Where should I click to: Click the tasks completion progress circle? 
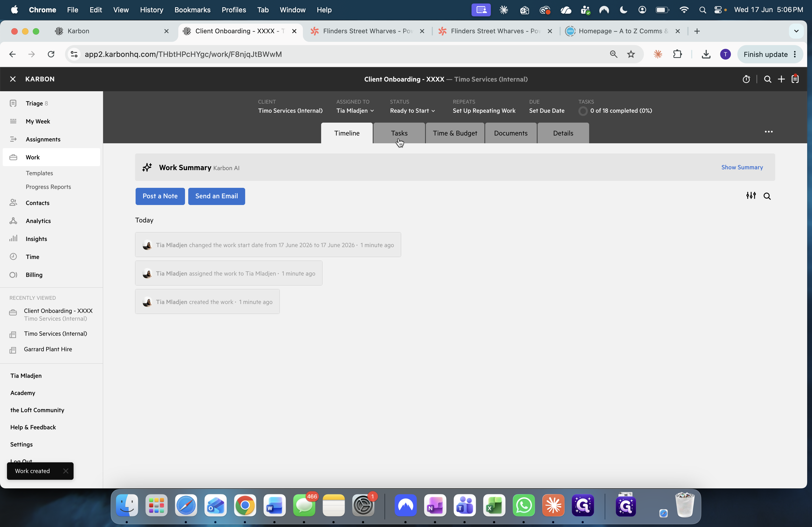coord(583,111)
